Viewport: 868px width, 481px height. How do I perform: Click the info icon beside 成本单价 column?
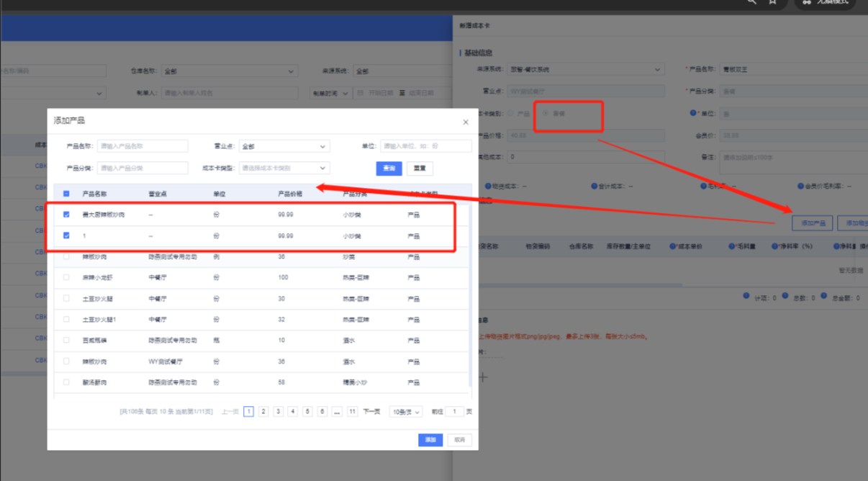(672, 246)
